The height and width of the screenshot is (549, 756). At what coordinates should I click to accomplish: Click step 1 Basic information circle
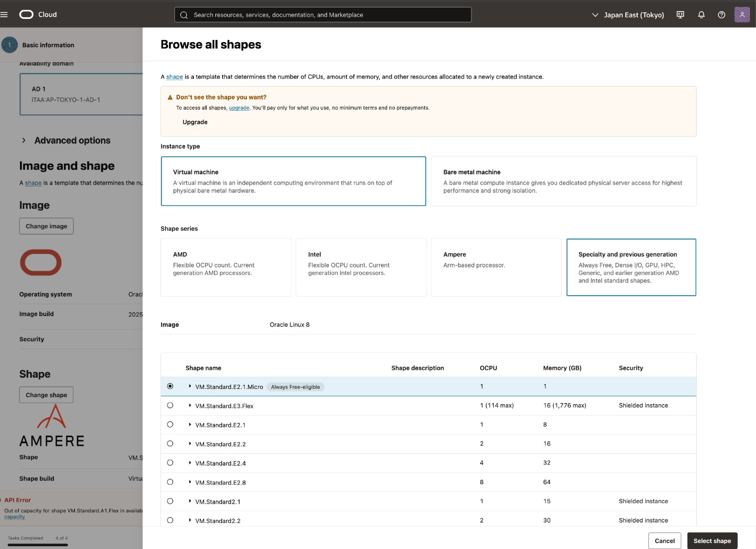tap(9, 45)
